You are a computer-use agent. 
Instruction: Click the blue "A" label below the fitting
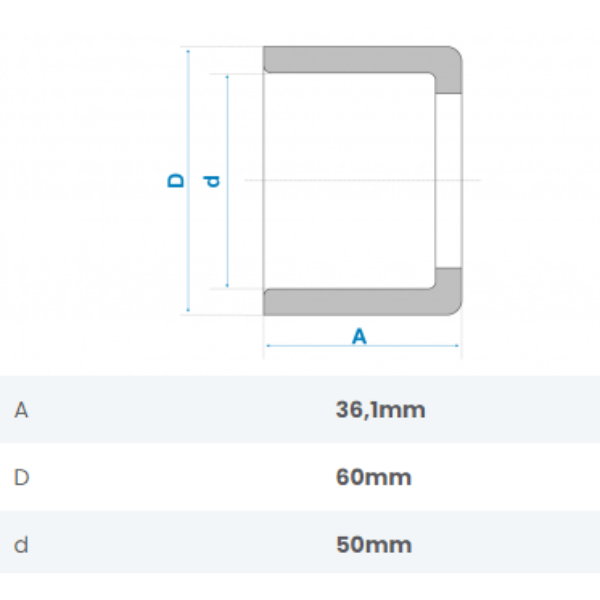pyautogui.click(x=360, y=336)
